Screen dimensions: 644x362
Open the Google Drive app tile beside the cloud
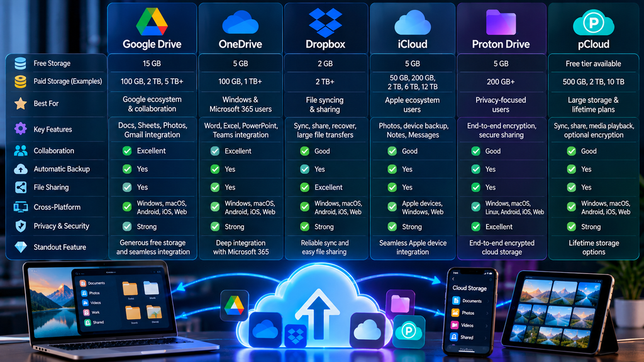234,305
